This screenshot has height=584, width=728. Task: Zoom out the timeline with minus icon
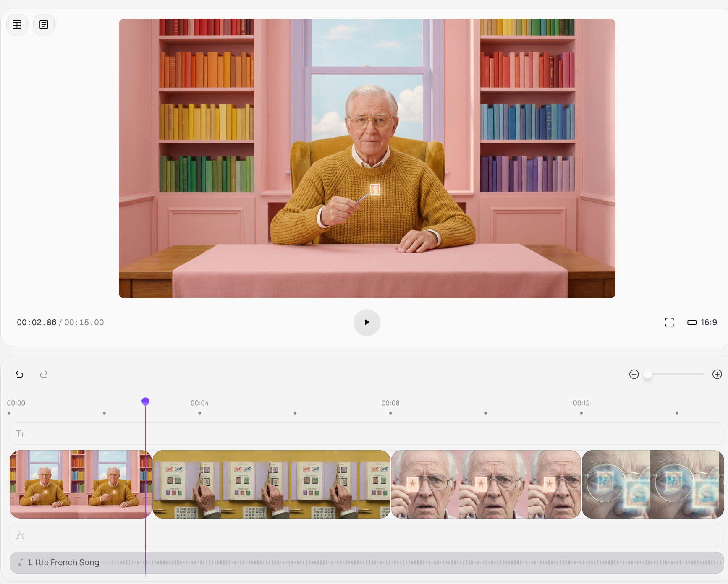pos(634,374)
